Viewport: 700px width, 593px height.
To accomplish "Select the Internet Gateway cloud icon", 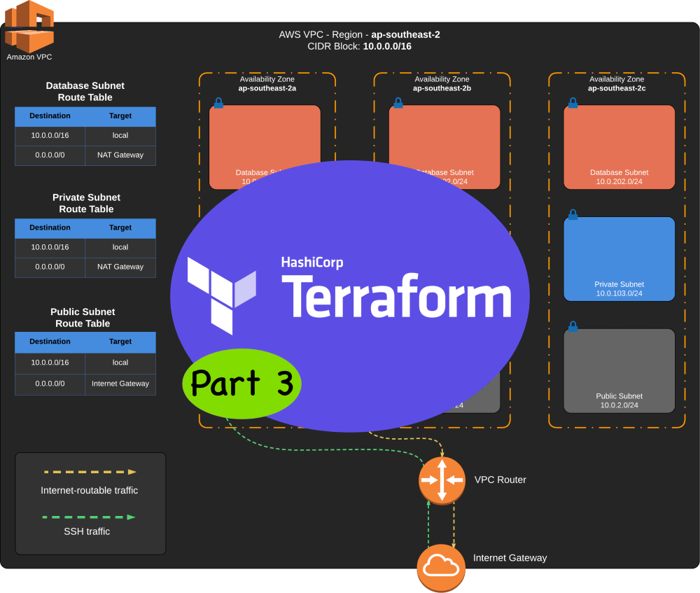I will (441, 568).
